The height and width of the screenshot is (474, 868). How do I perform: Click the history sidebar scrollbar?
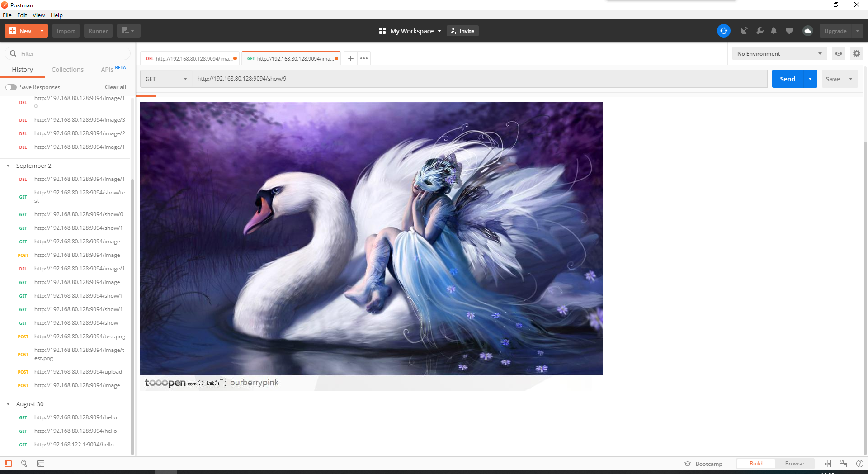132,317
